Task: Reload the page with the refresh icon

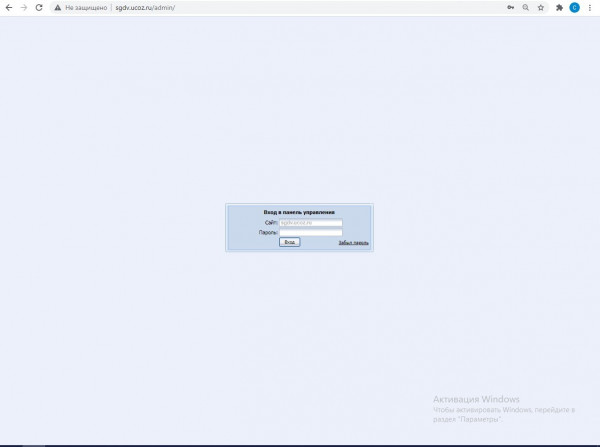Action: point(39,7)
